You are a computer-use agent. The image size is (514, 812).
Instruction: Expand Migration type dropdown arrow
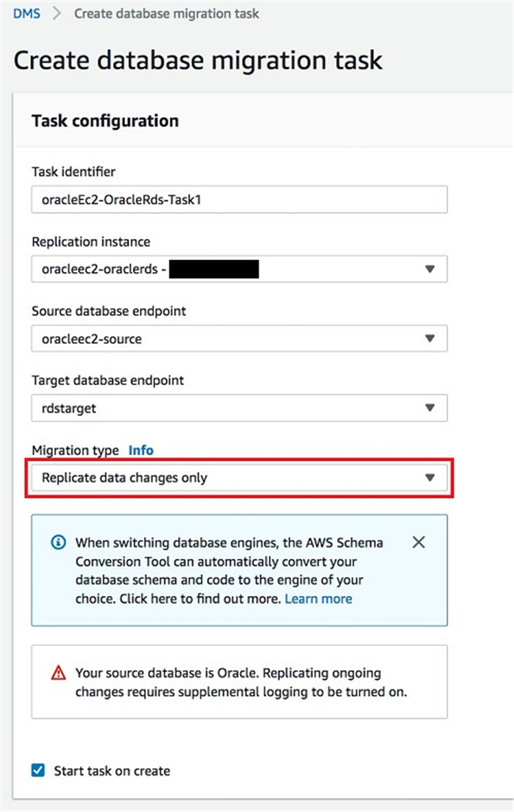tap(429, 478)
